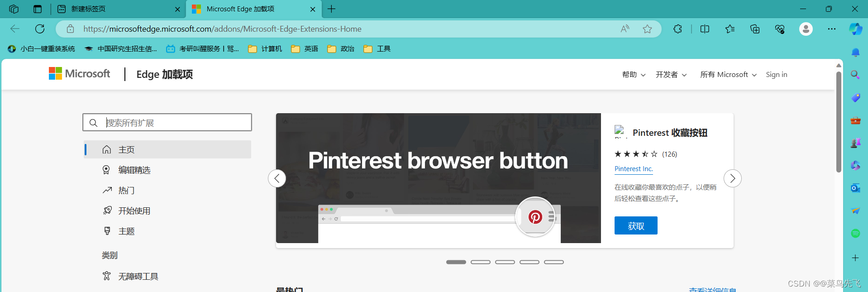
Task: Open the Pinterest Inc. publisher link
Action: pos(634,169)
